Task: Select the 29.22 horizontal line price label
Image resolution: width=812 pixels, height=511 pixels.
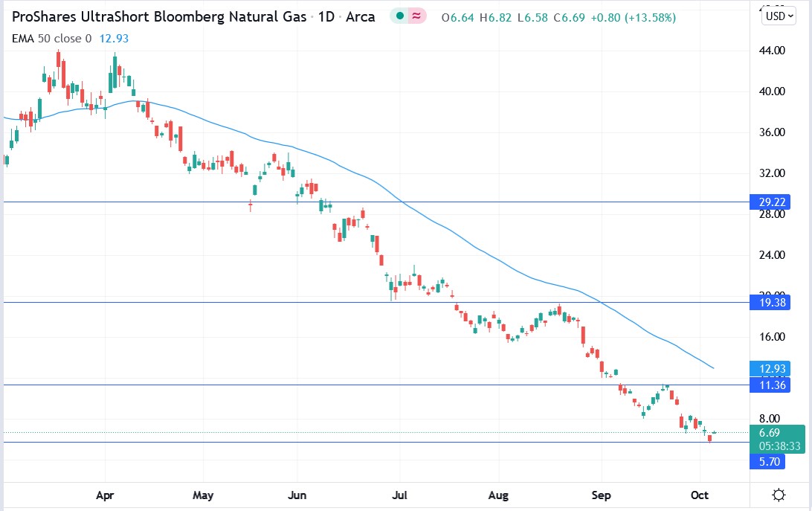Action: [x=770, y=202]
